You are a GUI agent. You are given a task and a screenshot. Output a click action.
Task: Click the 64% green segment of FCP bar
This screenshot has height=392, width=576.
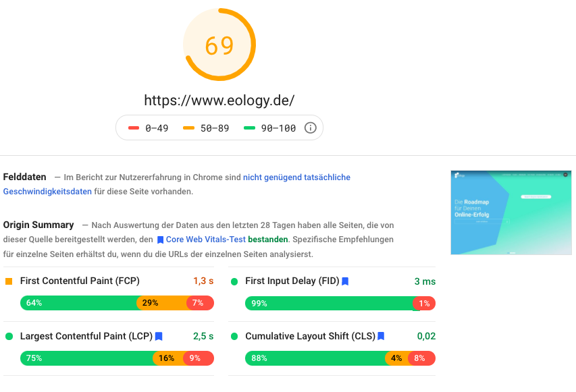(78, 303)
